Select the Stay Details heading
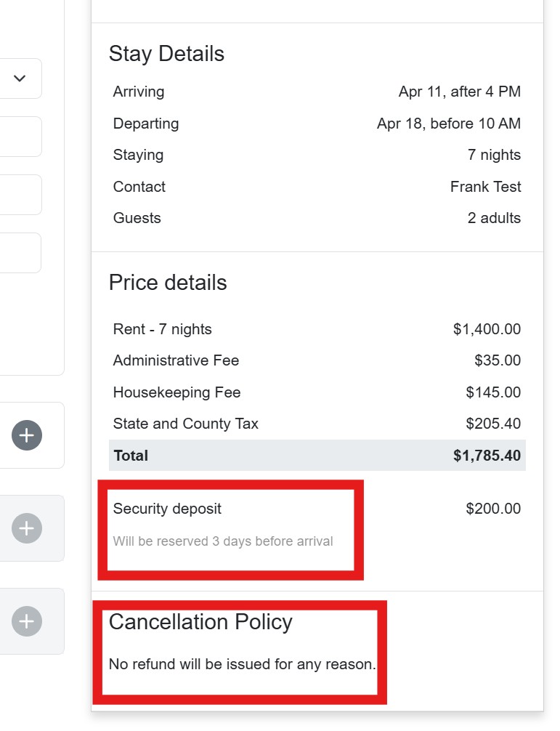560x731 pixels. [x=166, y=54]
